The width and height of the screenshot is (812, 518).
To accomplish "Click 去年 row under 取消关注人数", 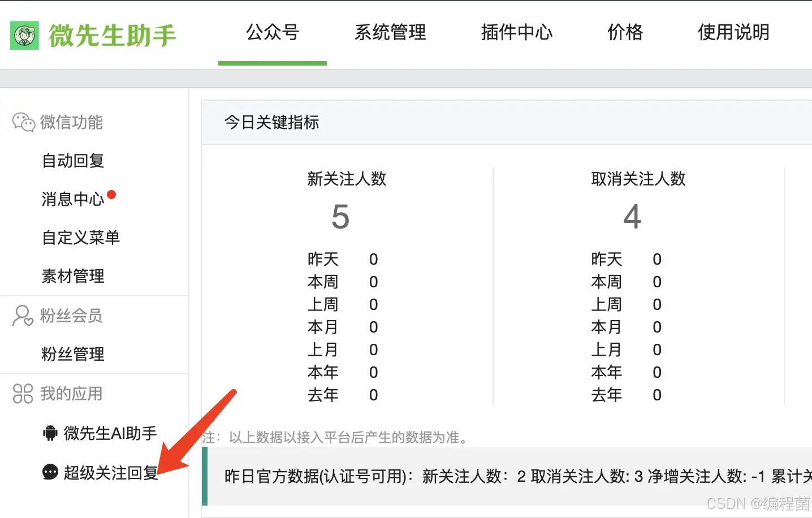I will (627, 395).
